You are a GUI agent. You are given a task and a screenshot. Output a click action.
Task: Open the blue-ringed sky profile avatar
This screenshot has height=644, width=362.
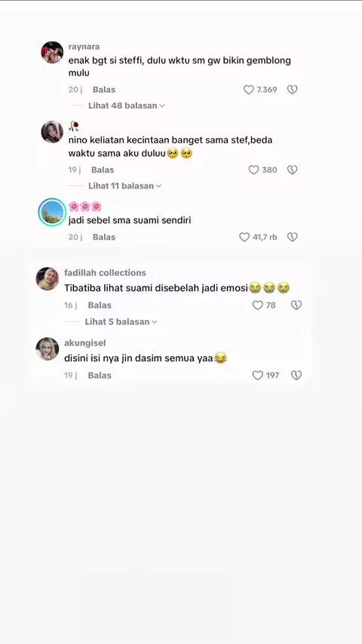pyautogui.click(x=52, y=212)
